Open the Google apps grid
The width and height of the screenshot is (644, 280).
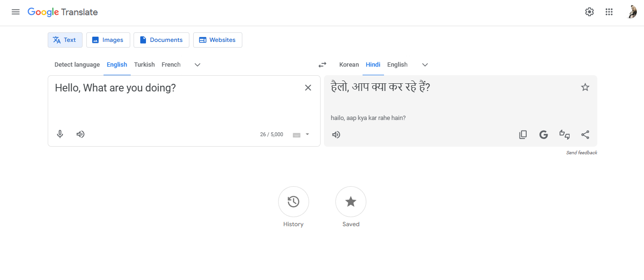click(609, 12)
